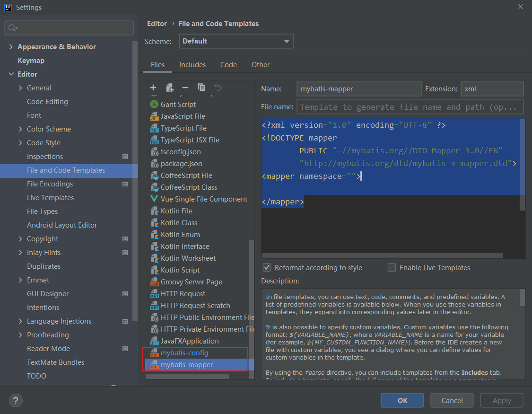
Task: Click the Reset to Default undo icon
Action: pos(218,88)
